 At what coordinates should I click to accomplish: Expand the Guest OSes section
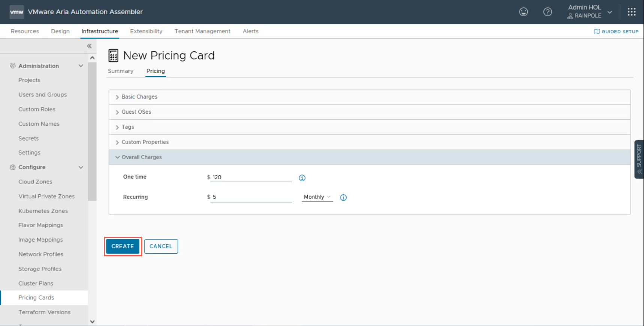[x=136, y=112]
